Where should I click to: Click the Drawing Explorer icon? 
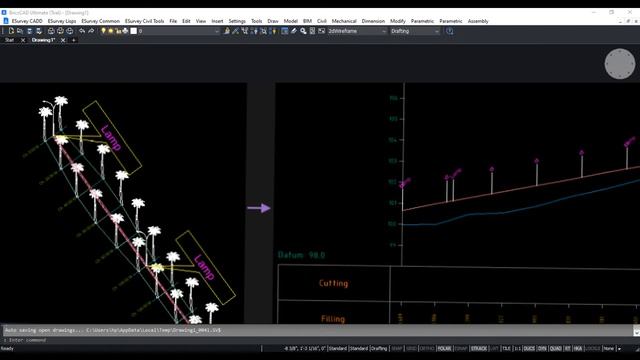pos(312,31)
